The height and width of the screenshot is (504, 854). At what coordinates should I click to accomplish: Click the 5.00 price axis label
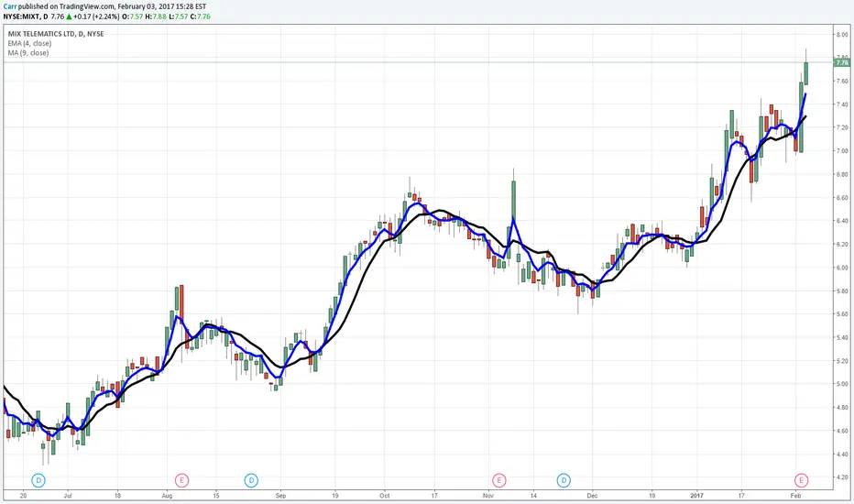tap(842, 384)
